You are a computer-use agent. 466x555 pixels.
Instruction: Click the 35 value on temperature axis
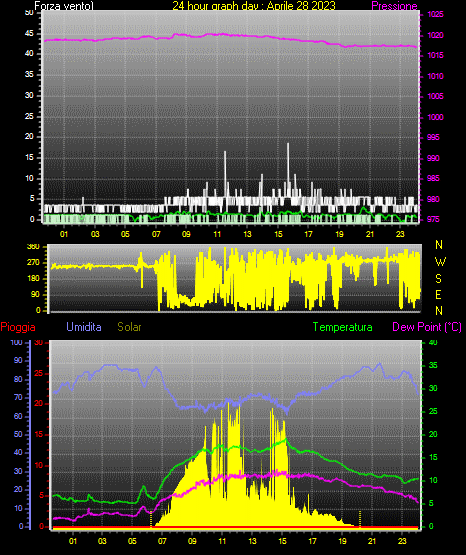433,365
